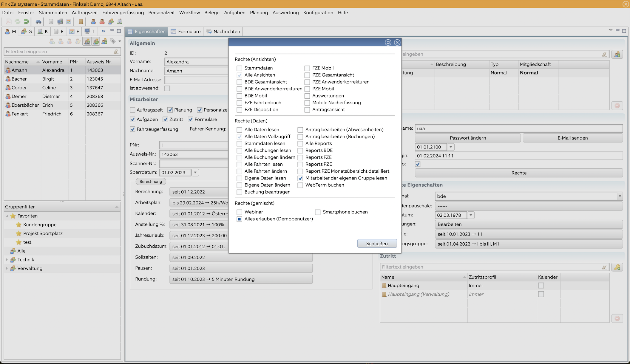The height and width of the screenshot is (364, 630).
Task: Uncheck Mitarbeiter der eigenen Gruppe lesen
Action: click(x=300, y=178)
